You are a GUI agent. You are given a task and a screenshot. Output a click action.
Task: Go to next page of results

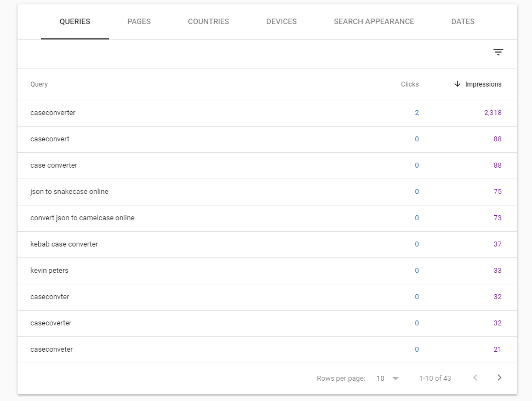click(499, 377)
